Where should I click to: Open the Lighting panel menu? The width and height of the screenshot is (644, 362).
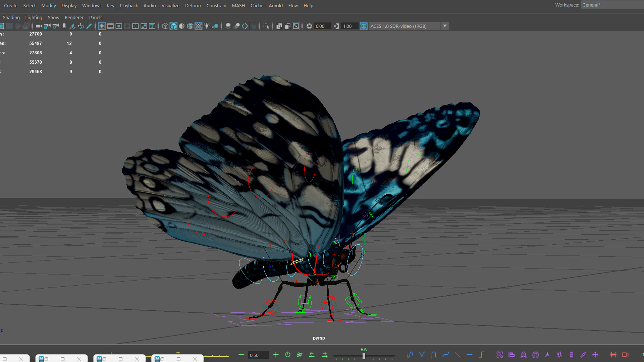pos(34,17)
